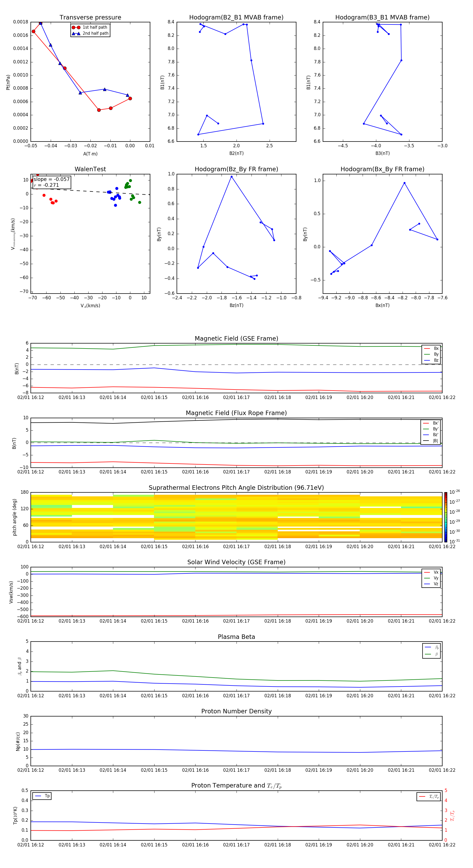Screen dimensions: 473x868
Task: Click the red 'Te/Tp' right axis label
Action: [x=452, y=815]
